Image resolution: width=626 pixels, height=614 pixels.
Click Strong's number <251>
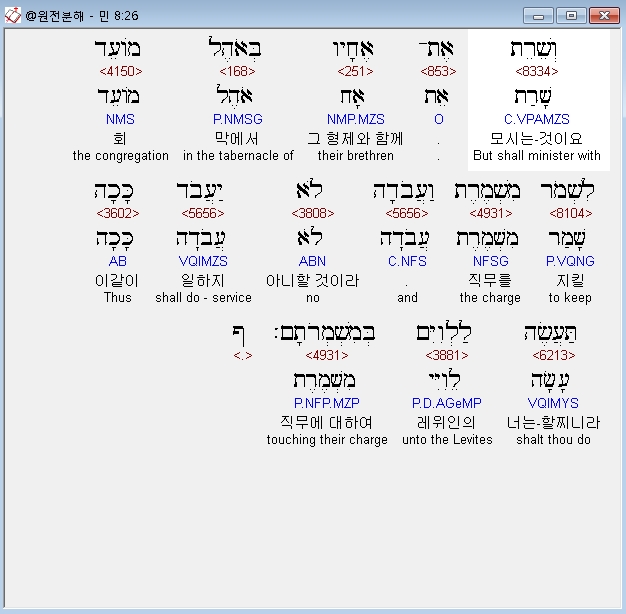click(355, 71)
